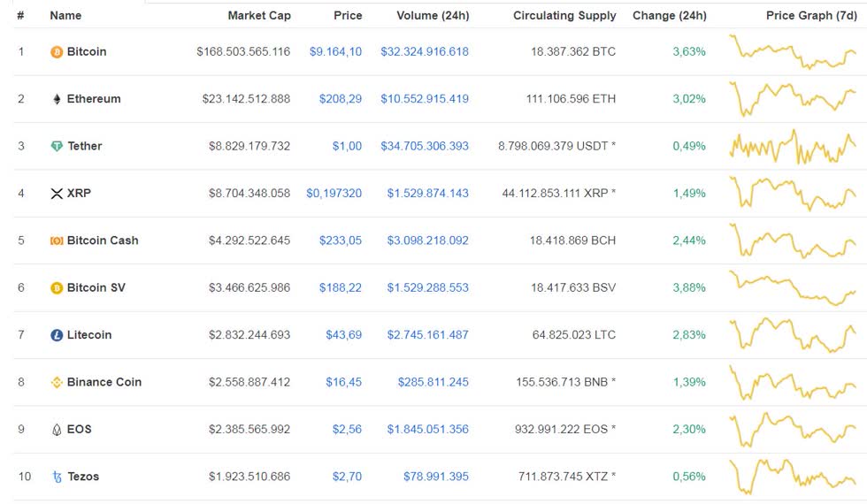Click EOS price $2,56
The image size is (867, 504).
pos(347,430)
